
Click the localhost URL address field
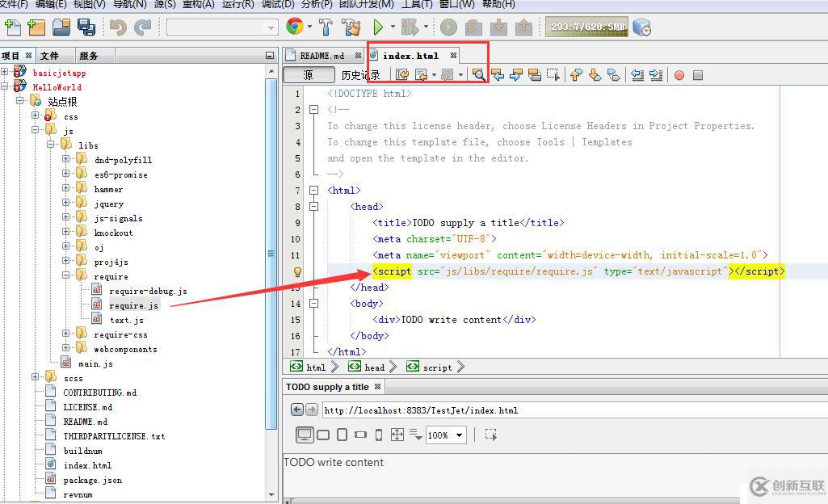click(x=574, y=410)
